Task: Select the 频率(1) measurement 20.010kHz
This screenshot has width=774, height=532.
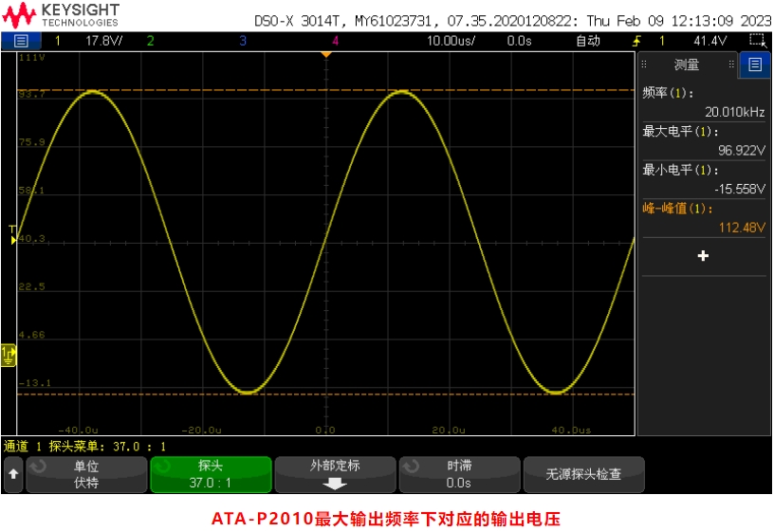Action: point(704,102)
